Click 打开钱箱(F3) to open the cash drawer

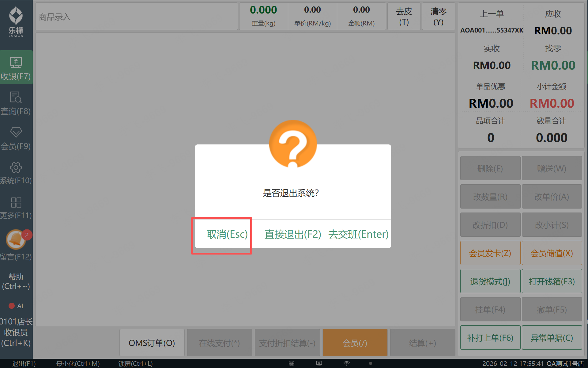[x=552, y=281]
